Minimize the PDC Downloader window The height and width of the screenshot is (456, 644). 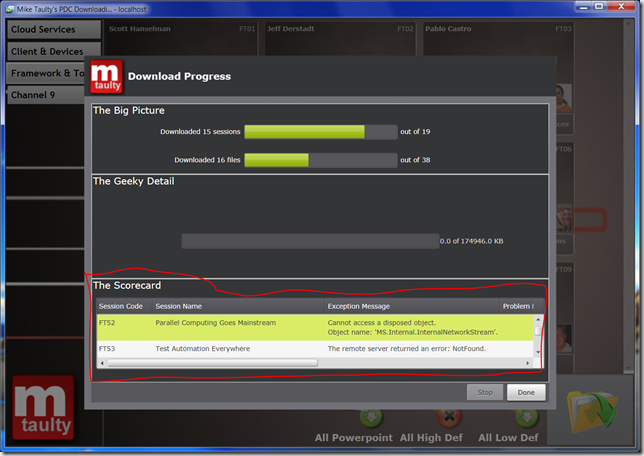click(583, 7)
